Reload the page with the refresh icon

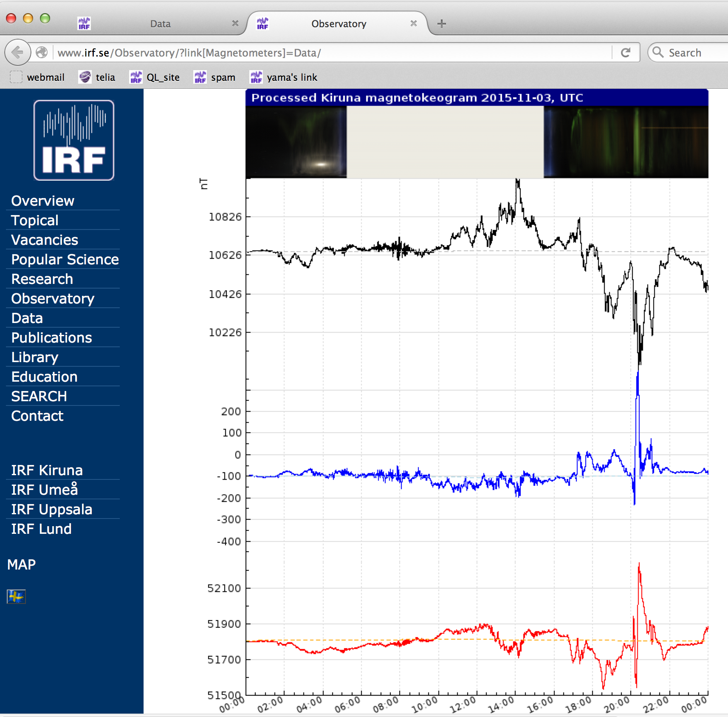click(625, 53)
